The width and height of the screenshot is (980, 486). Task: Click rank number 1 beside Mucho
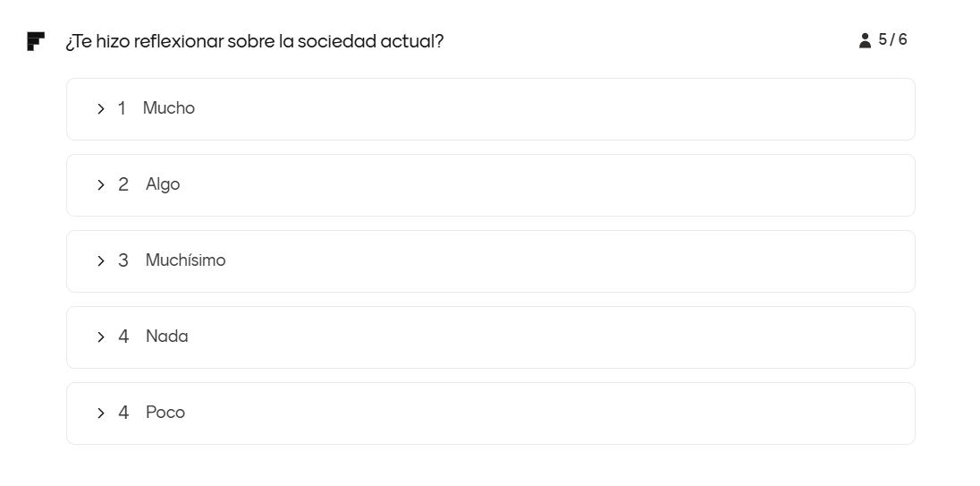(122, 108)
